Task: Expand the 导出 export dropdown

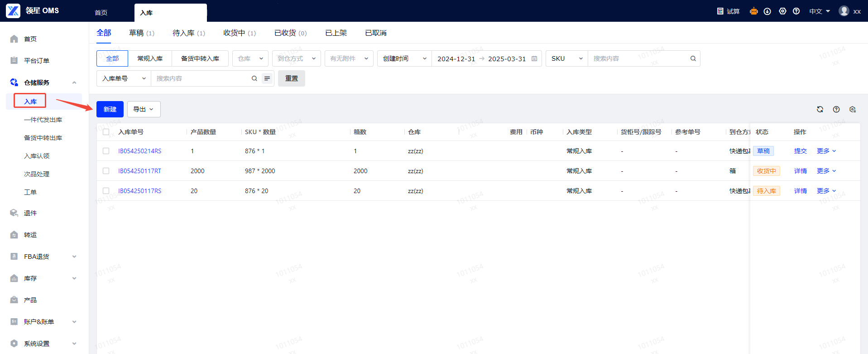Action: 144,109
